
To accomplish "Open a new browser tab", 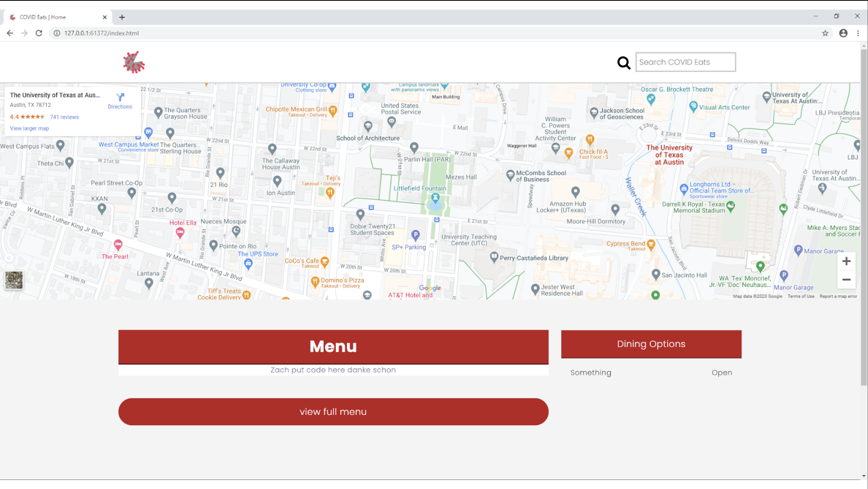I will tap(122, 17).
